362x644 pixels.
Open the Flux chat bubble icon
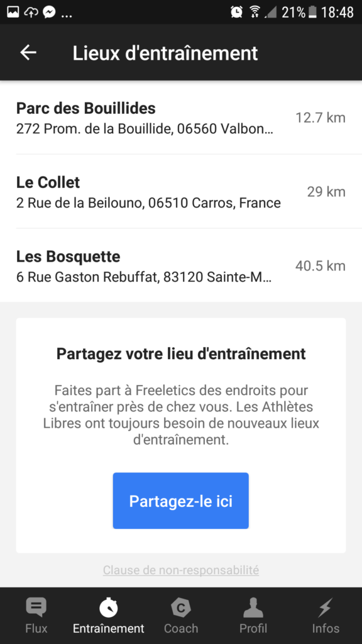[36, 607]
